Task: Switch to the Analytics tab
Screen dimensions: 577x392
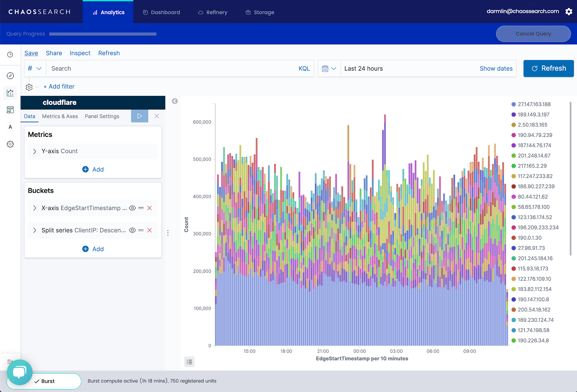Action: pyautogui.click(x=108, y=12)
